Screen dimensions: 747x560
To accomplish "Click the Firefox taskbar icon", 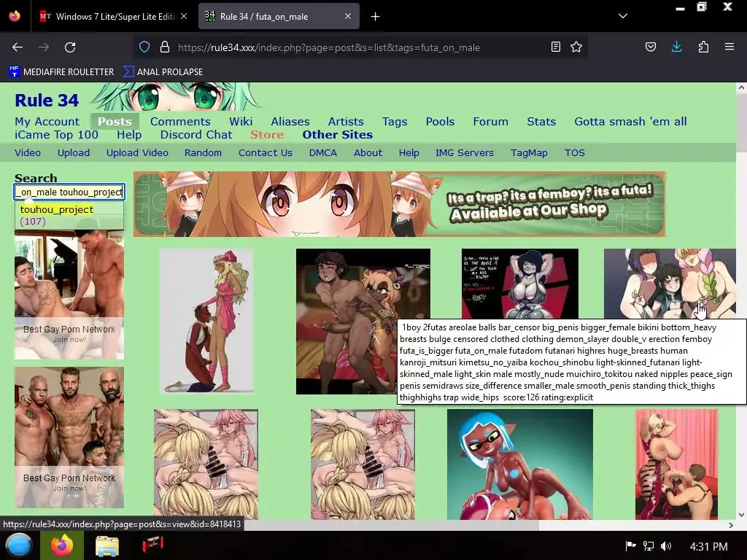I will coord(62,545).
